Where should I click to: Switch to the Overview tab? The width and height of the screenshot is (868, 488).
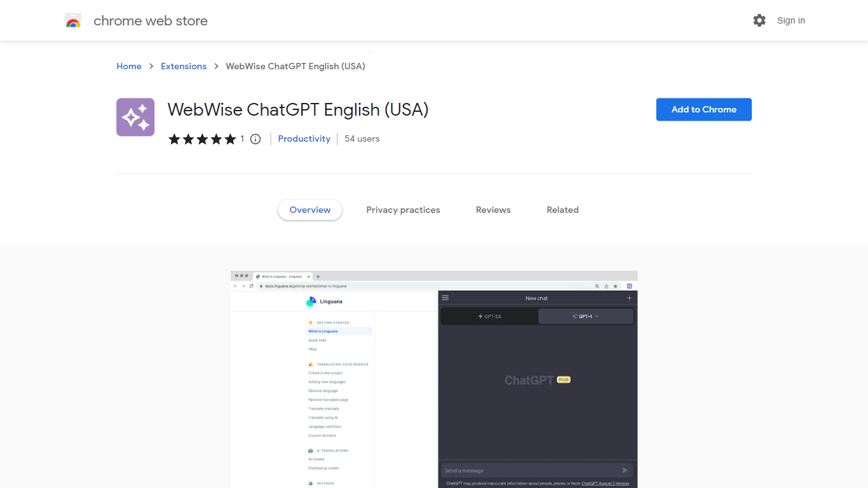(310, 210)
